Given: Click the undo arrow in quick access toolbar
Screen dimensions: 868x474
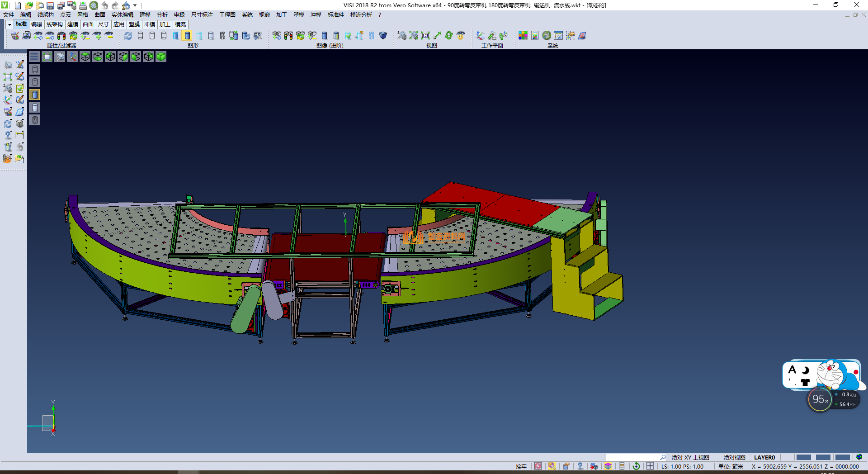Looking at the screenshot, I should (105, 5).
